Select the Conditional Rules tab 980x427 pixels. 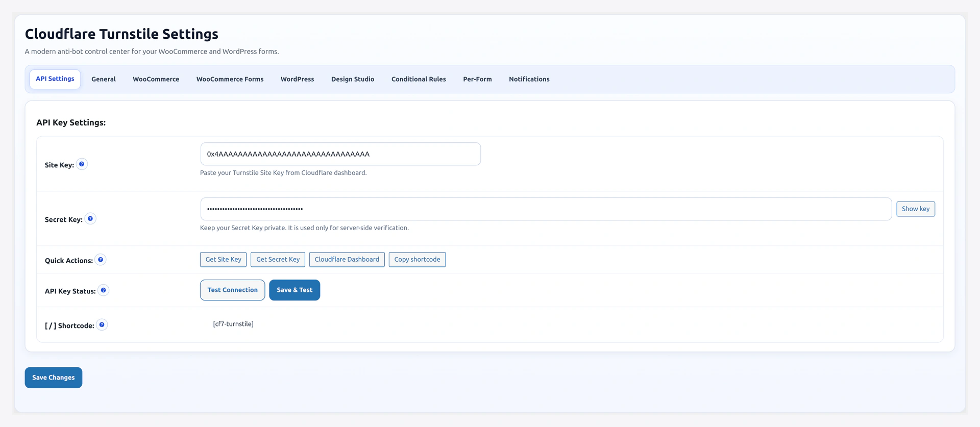coord(419,79)
